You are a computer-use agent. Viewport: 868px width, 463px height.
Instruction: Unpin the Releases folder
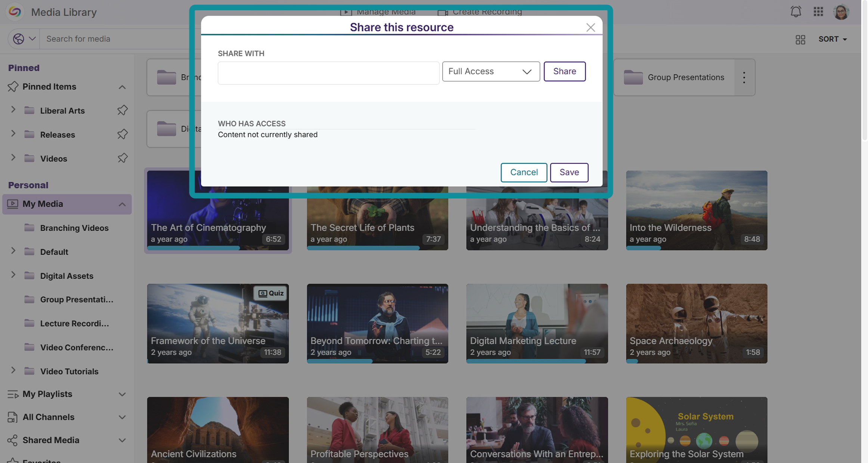[x=123, y=134]
